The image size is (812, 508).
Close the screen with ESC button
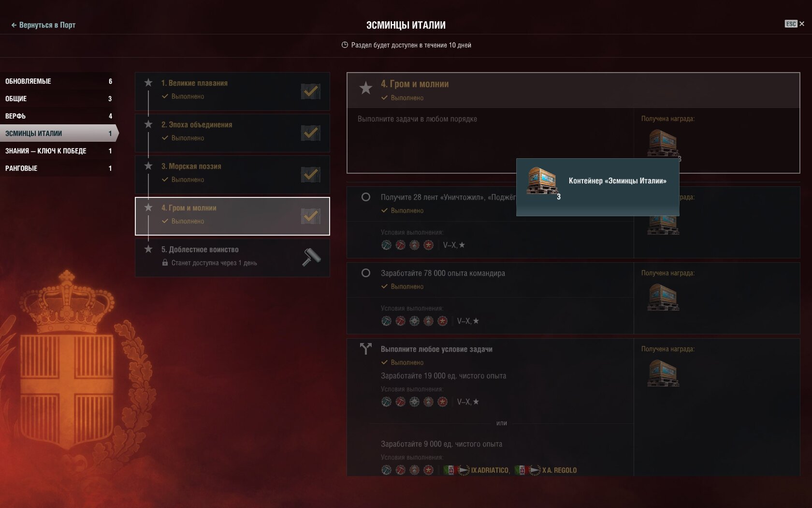tap(795, 24)
